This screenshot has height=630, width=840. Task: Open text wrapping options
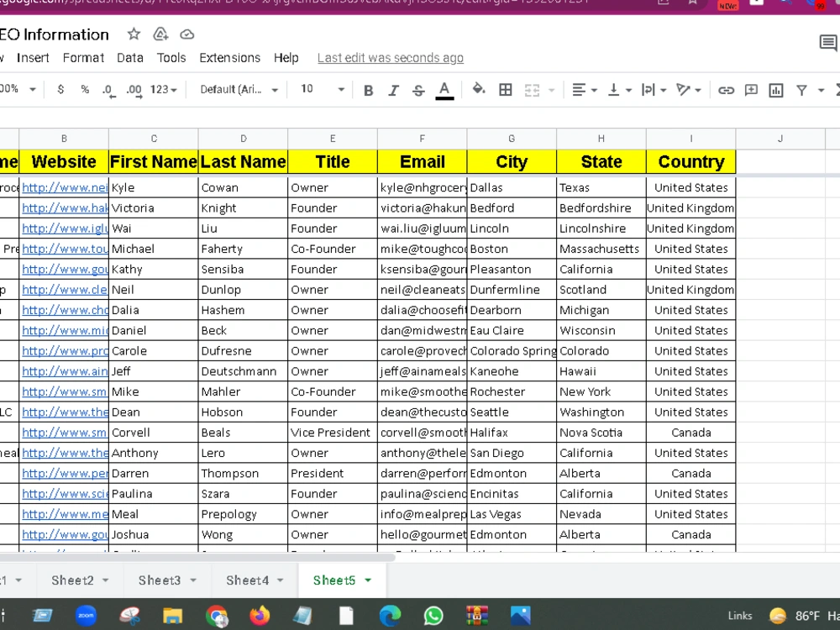tap(654, 90)
